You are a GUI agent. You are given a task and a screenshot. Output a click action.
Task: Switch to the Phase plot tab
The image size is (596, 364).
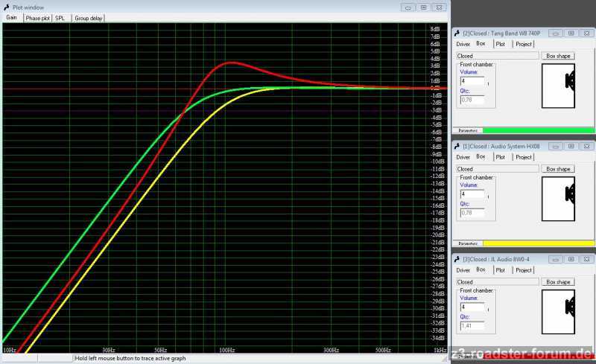click(x=37, y=18)
